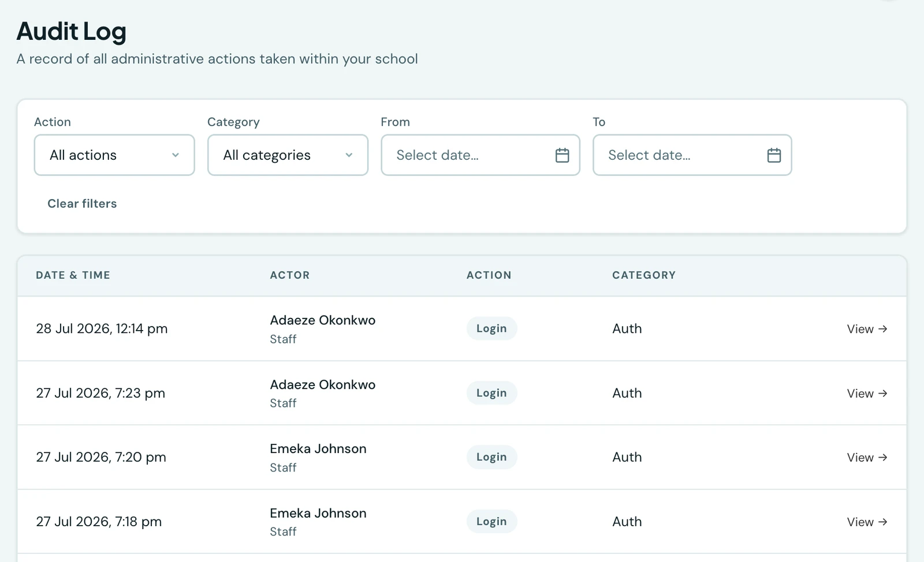
Task: Click the ACTOR column header
Action: click(290, 275)
